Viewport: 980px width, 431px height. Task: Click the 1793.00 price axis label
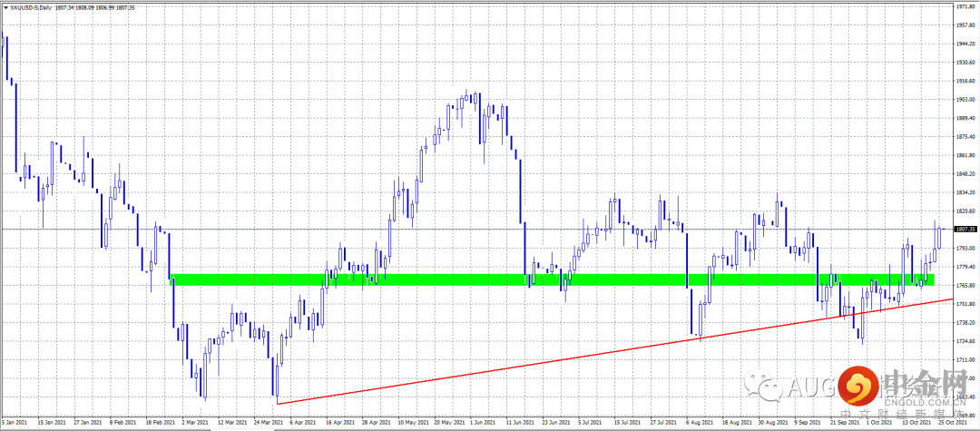point(965,248)
